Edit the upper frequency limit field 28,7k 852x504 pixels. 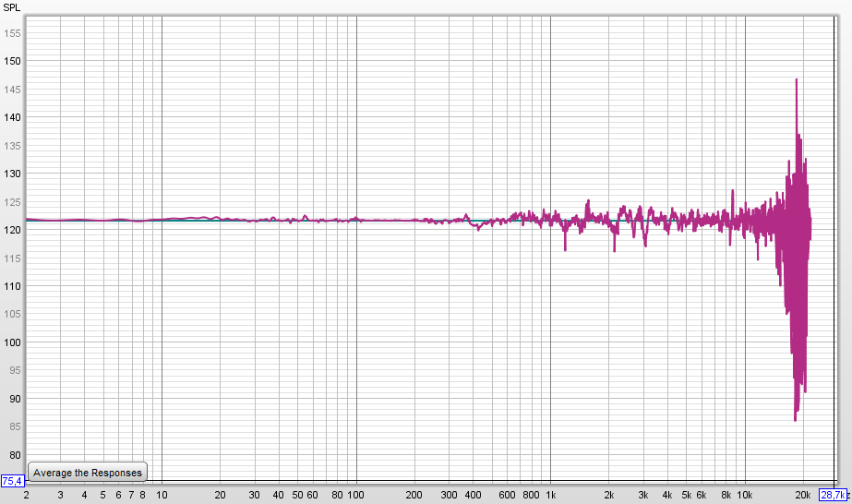coord(833,495)
